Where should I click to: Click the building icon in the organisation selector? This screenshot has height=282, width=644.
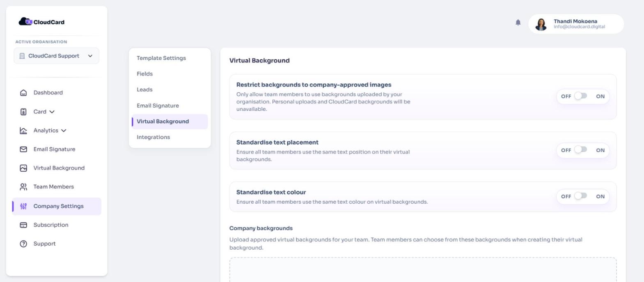click(22, 56)
